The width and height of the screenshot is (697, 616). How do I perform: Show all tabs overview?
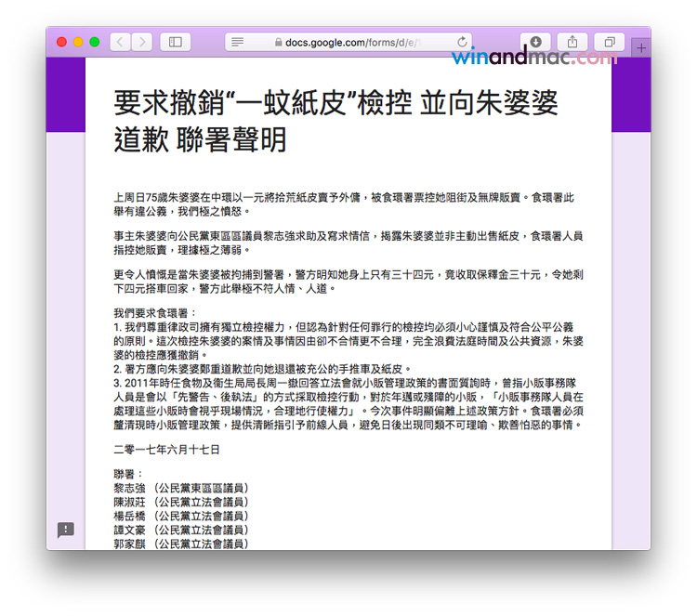coord(609,42)
